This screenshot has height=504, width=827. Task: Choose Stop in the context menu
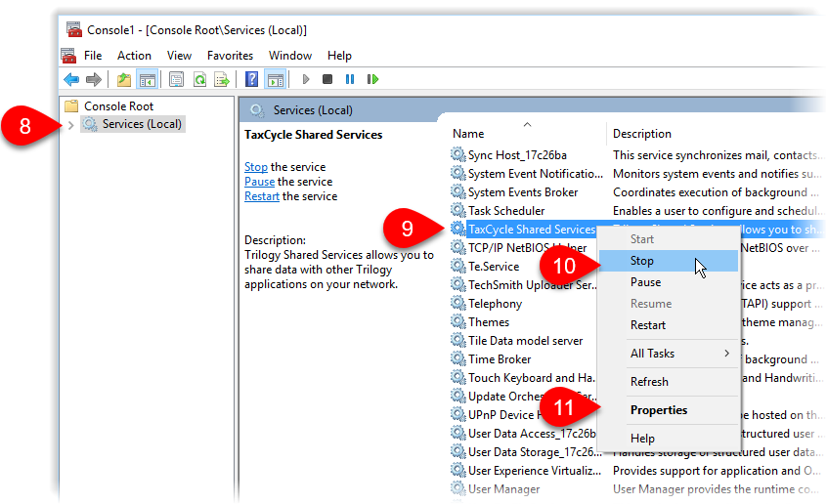pos(669,261)
